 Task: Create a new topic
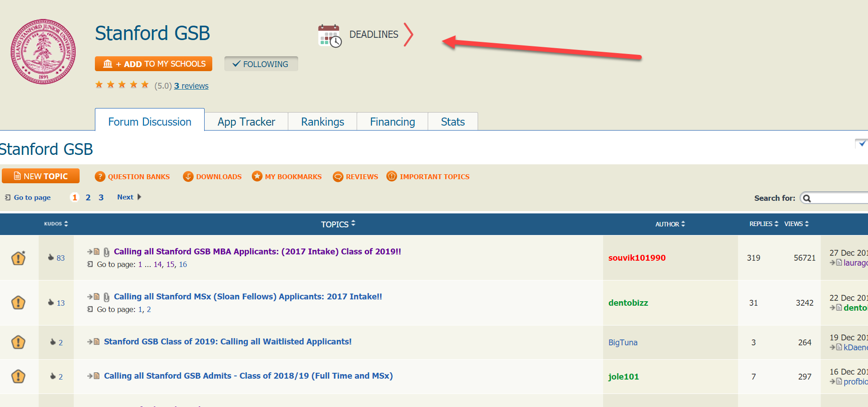click(40, 176)
